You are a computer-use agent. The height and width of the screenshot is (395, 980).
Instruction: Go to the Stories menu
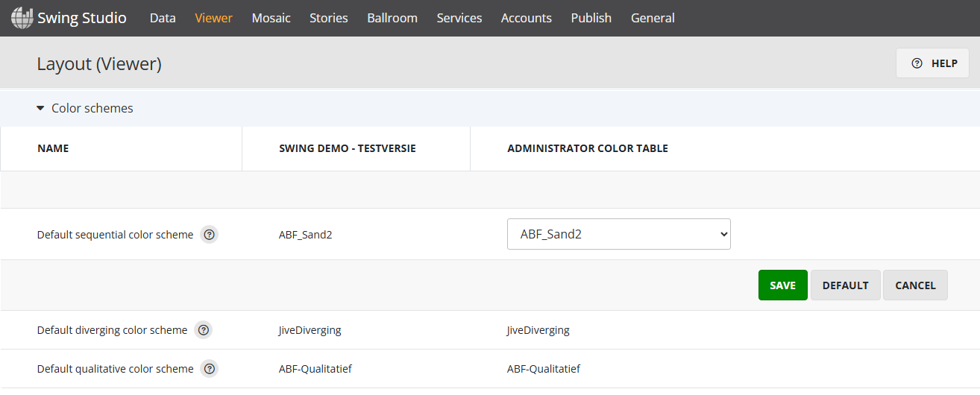328,18
